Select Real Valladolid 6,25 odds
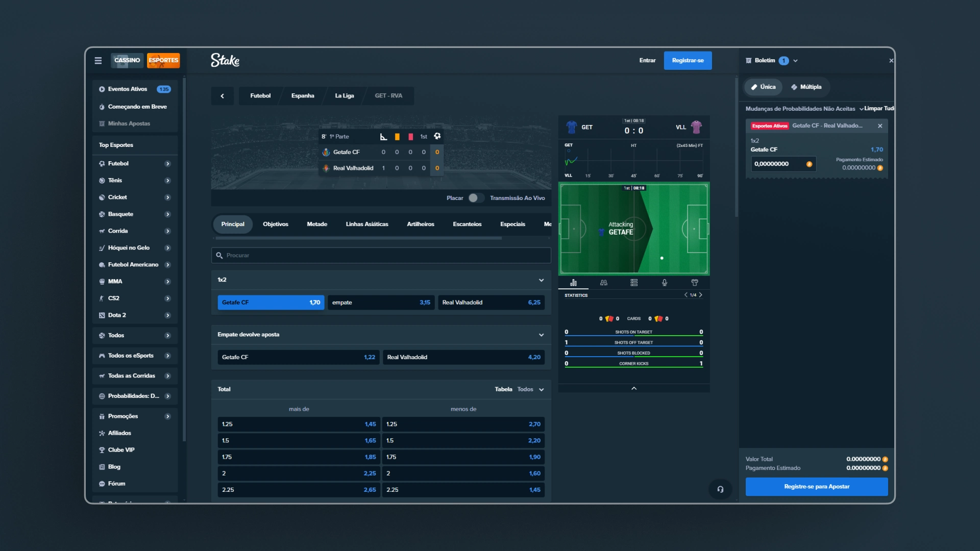 (491, 303)
